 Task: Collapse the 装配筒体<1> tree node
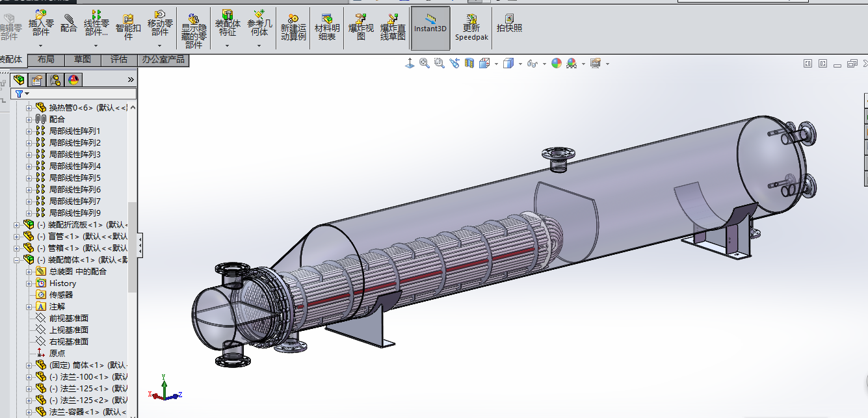[17, 260]
